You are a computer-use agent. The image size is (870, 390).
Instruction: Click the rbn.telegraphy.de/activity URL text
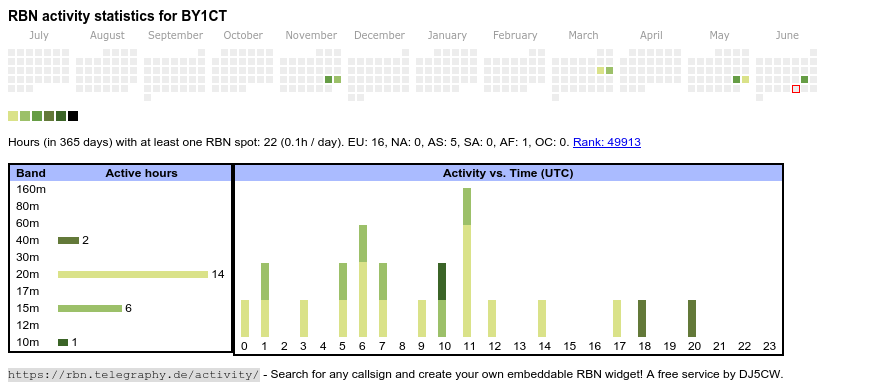[x=134, y=374]
